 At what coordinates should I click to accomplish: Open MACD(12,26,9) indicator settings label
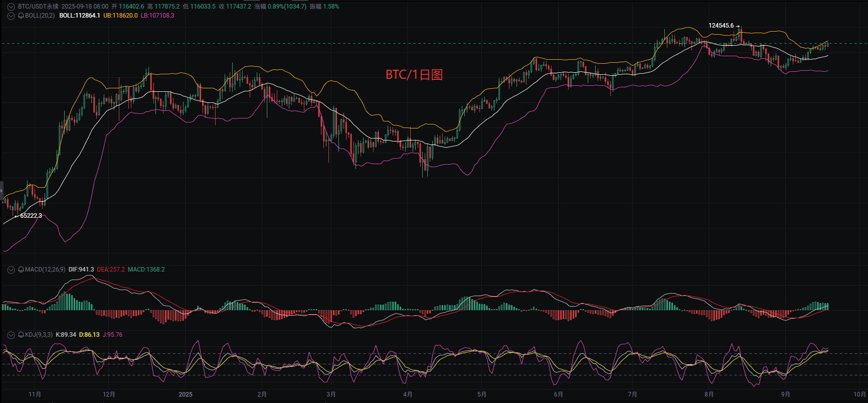pos(45,270)
